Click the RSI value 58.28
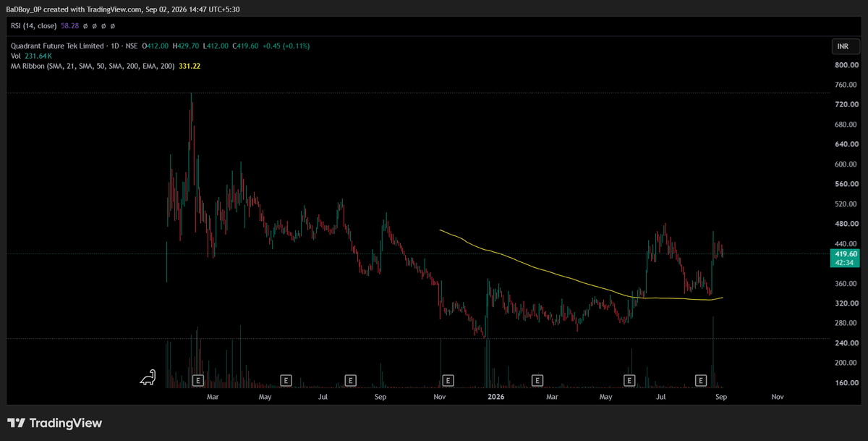 [x=72, y=26]
